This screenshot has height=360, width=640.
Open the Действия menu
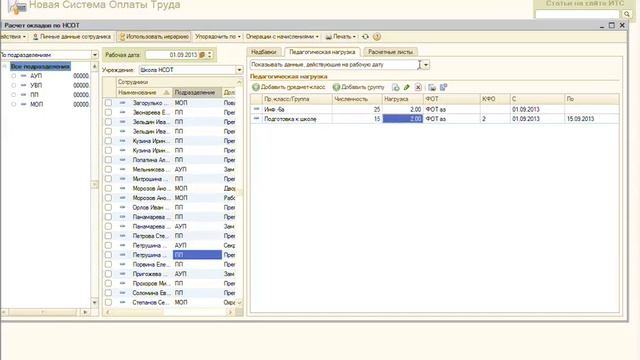(14, 37)
